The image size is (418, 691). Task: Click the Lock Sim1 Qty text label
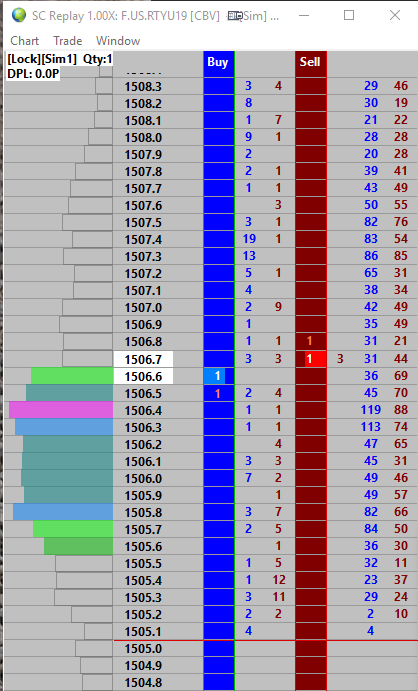59,59
